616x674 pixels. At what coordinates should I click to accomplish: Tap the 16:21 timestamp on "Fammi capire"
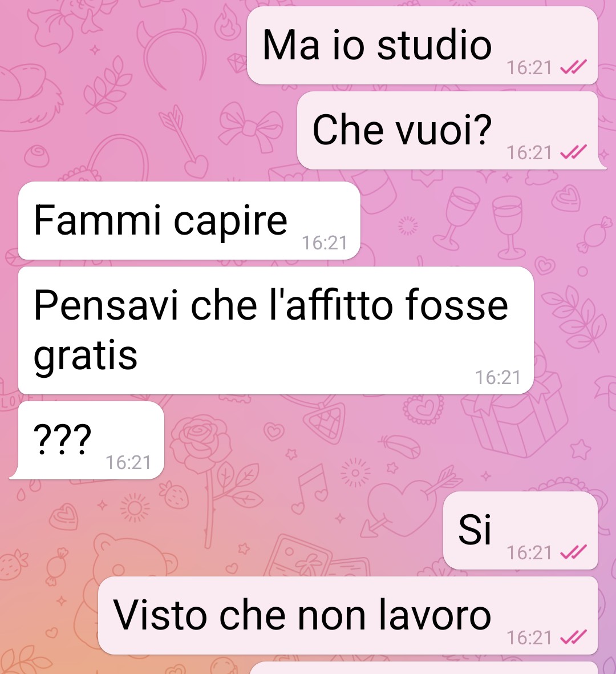coord(325,243)
